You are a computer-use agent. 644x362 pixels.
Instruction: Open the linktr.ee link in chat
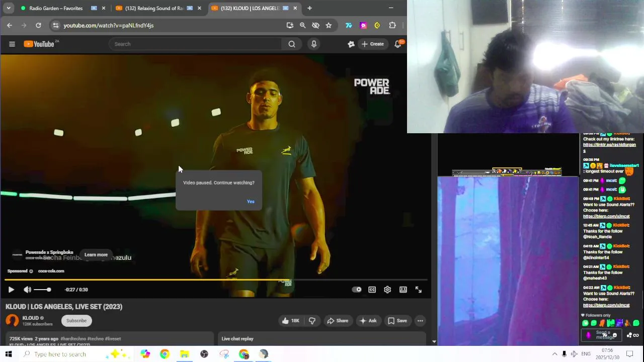click(609, 147)
